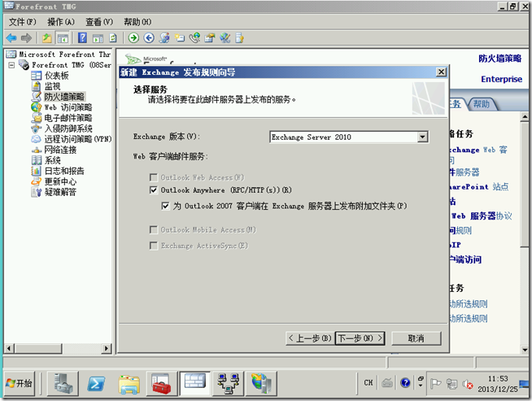Open the 文件(F) menu
This screenshot has width=532, height=401.
click(22, 22)
